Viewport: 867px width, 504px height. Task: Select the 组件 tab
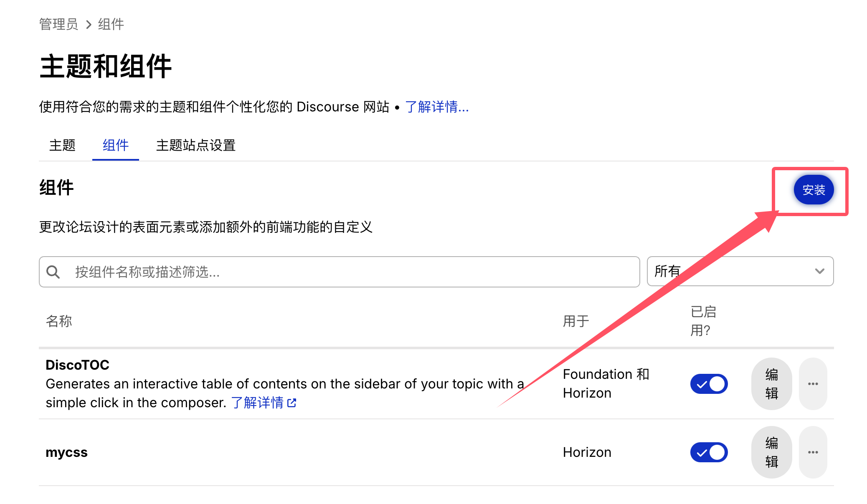tap(116, 146)
